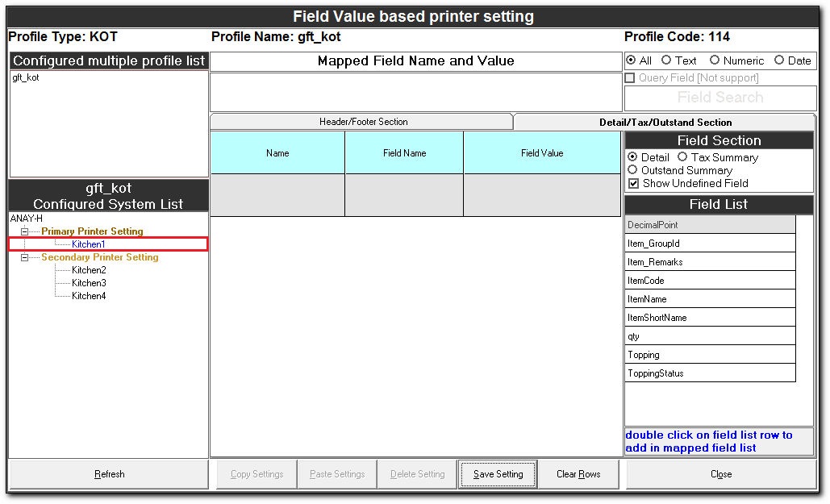Select Item_GroupId in the Field List
Image resolution: width=830 pixels, height=504 pixels.
point(710,243)
